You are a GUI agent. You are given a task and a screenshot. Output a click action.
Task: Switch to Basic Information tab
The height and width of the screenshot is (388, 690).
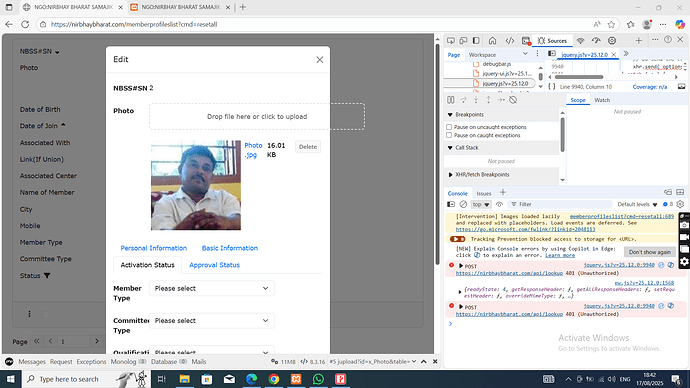tap(230, 248)
